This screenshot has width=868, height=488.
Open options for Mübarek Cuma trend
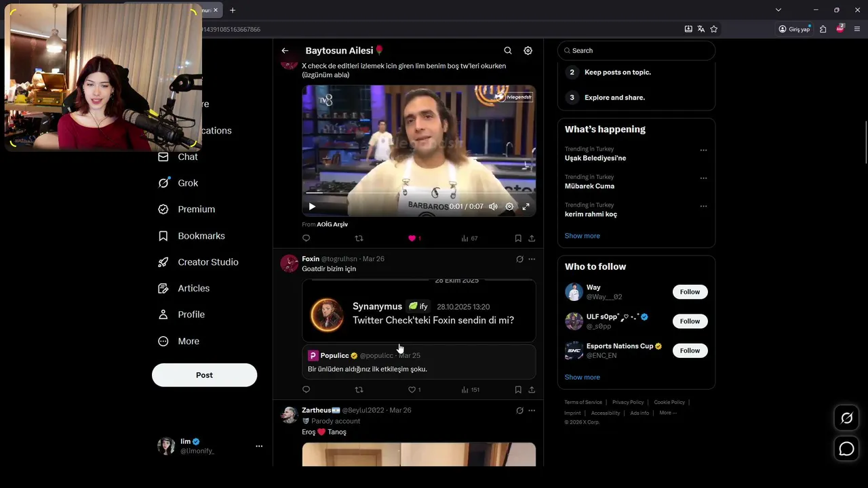[x=703, y=178]
